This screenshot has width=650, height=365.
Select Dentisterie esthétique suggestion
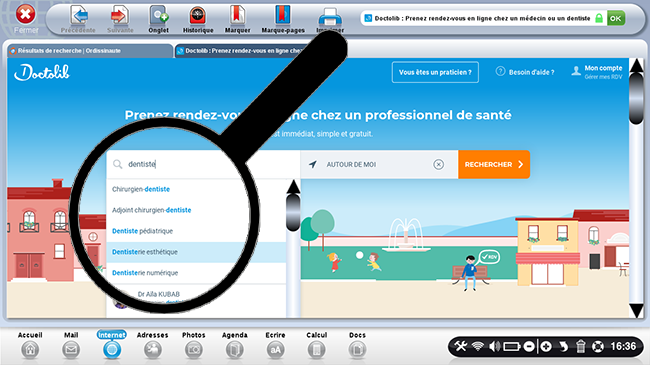pos(196,252)
